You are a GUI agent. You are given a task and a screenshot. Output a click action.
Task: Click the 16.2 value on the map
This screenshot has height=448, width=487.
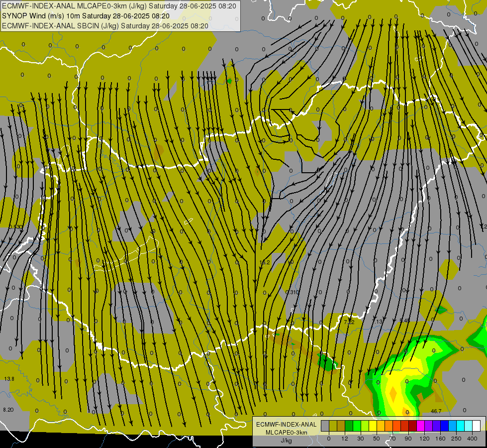click(265, 262)
